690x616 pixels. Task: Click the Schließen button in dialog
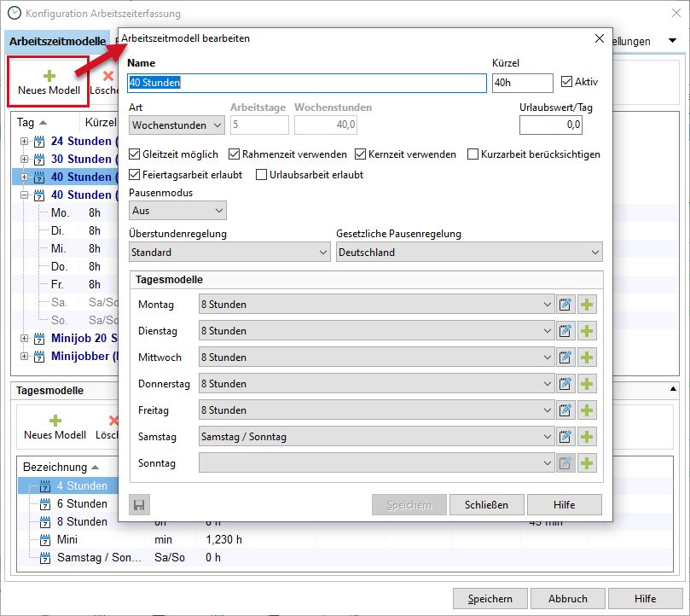click(486, 504)
